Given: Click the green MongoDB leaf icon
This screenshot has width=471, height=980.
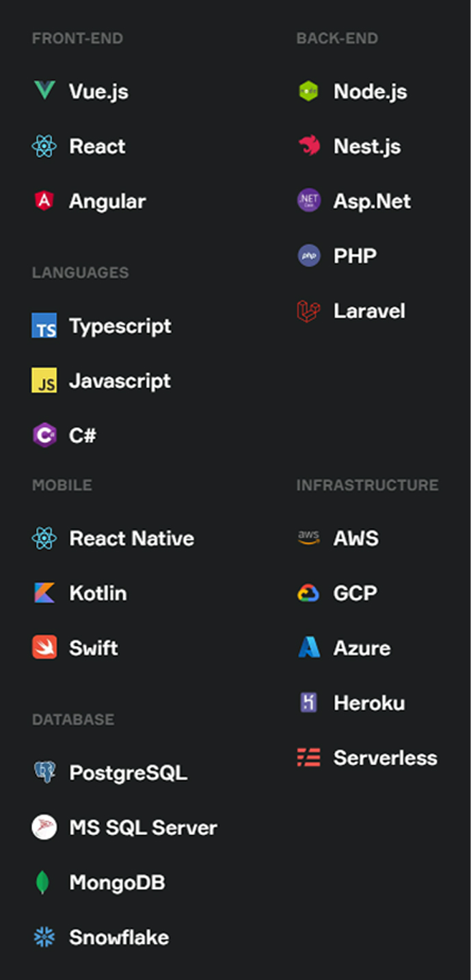Looking at the screenshot, I should click(43, 882).
